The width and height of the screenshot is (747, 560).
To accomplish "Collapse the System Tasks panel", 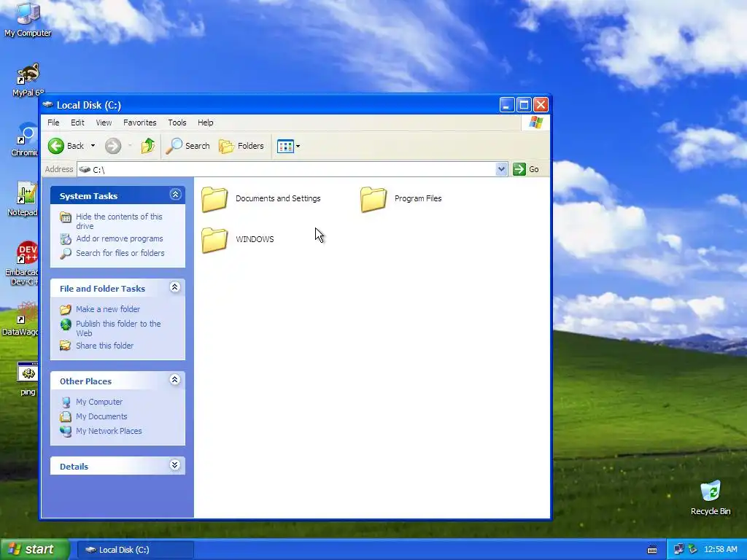I will coord(175,194).
